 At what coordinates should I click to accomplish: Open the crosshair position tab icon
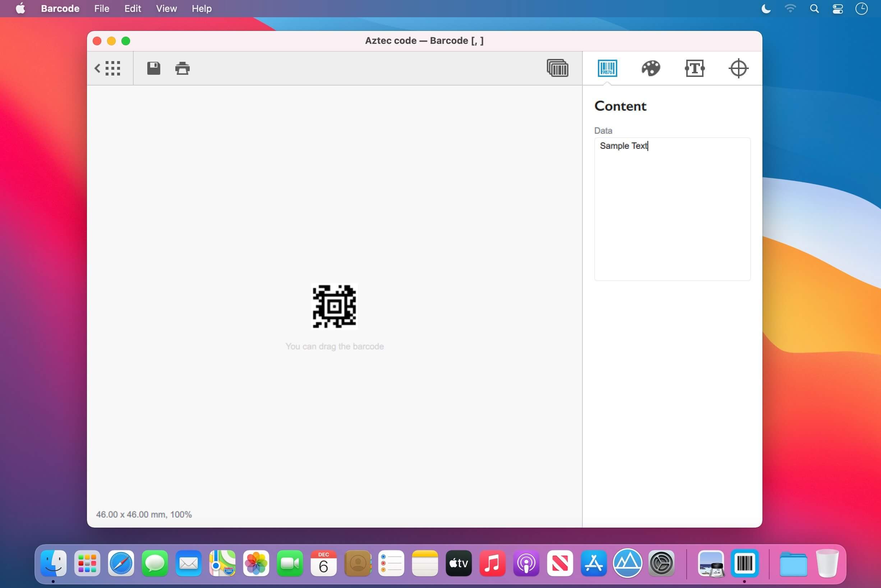[738, 68]
